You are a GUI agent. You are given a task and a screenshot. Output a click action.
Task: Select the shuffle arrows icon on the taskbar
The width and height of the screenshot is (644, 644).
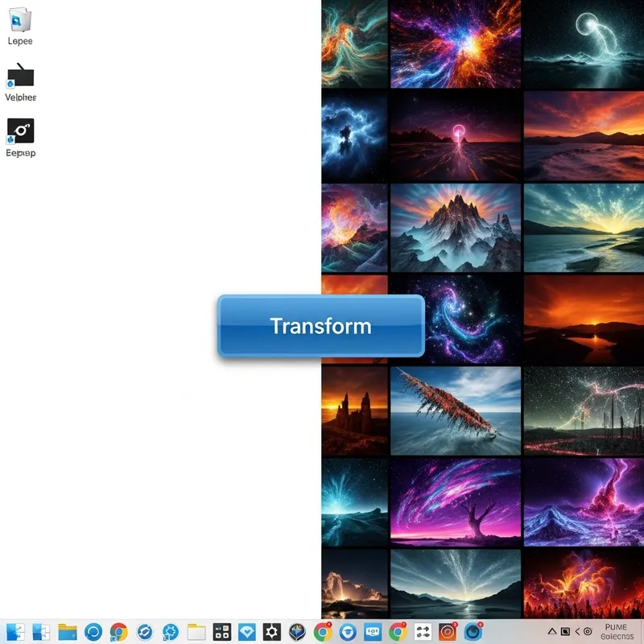[425, 632]
